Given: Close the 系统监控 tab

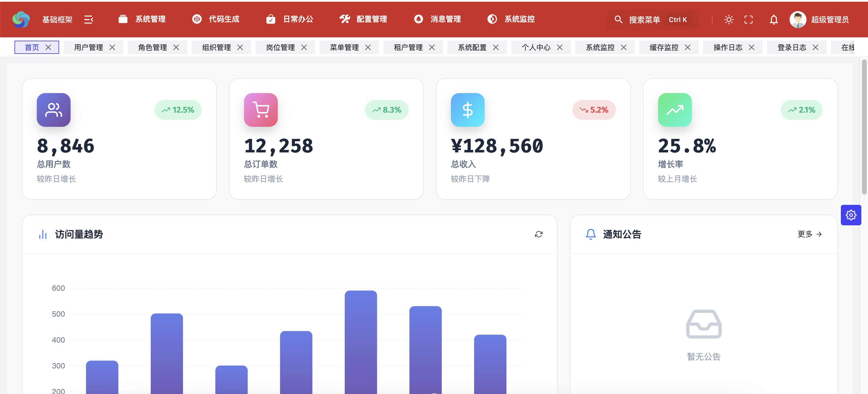Looking at the screenshot, I should [624, 47].
